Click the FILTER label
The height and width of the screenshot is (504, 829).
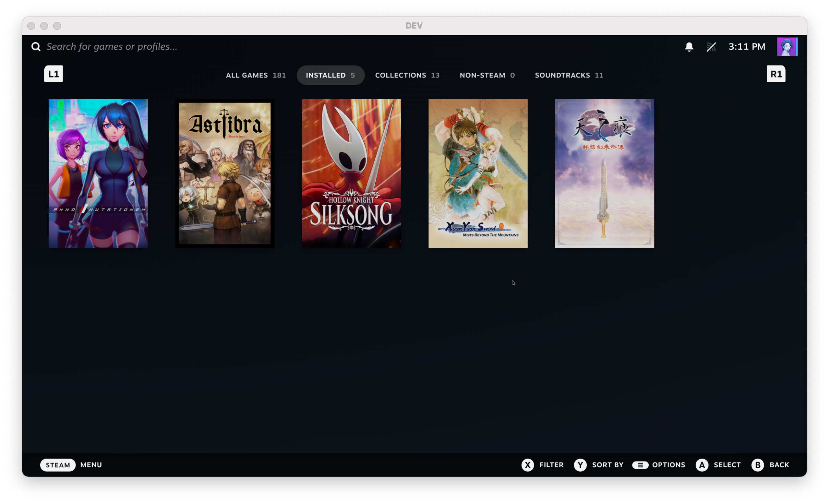(x=551, y=465)
